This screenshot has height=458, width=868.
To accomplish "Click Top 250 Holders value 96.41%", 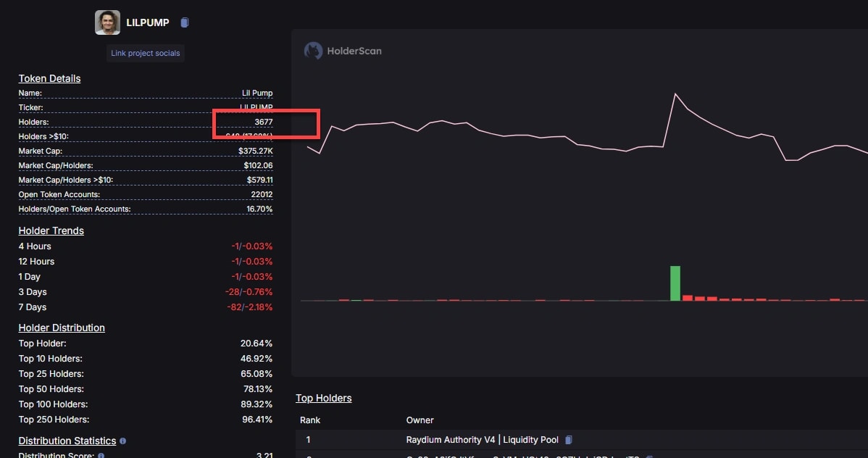I will [x=257, y=420].
